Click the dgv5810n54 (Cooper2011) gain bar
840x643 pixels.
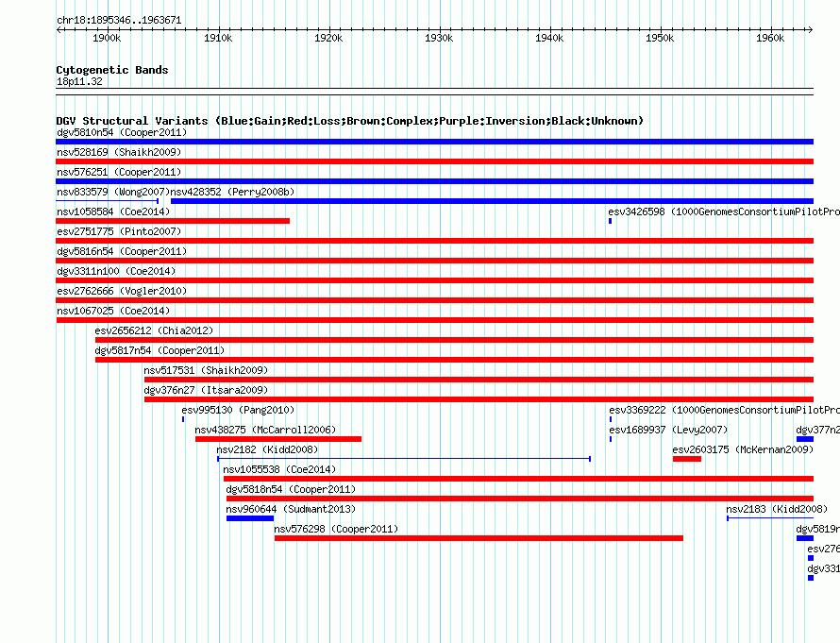tap(434, 142)
